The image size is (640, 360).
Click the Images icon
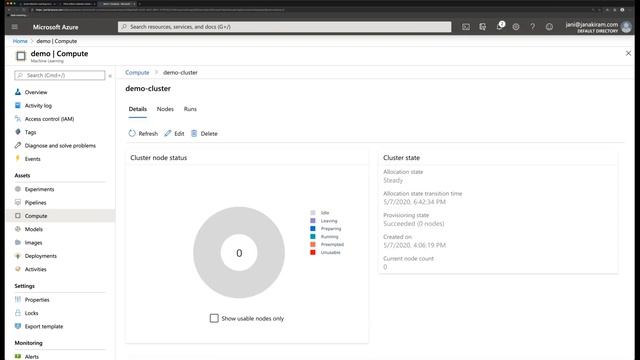(x=18, y=242)
